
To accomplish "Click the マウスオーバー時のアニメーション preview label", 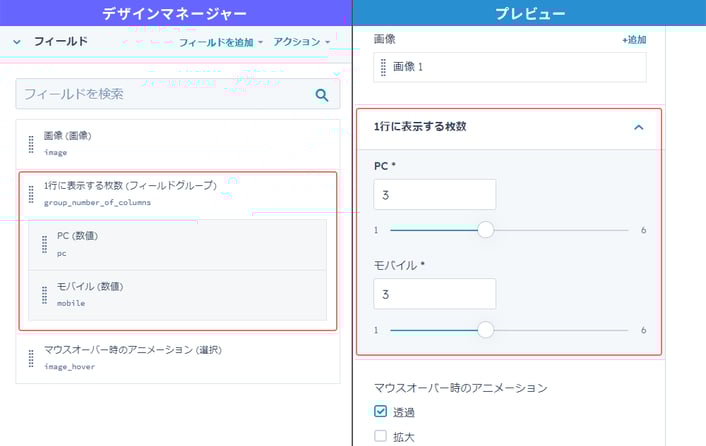I will tap(461, 388).
